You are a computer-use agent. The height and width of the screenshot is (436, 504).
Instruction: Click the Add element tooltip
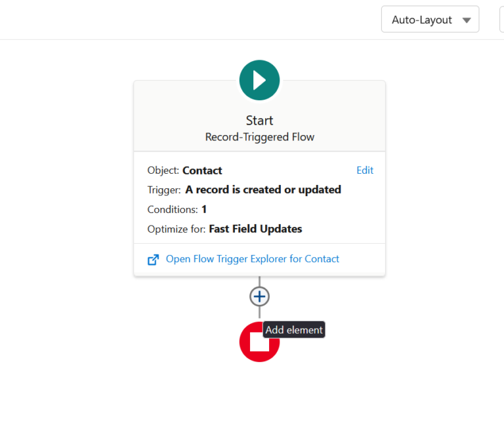click(x=294, y=330)
